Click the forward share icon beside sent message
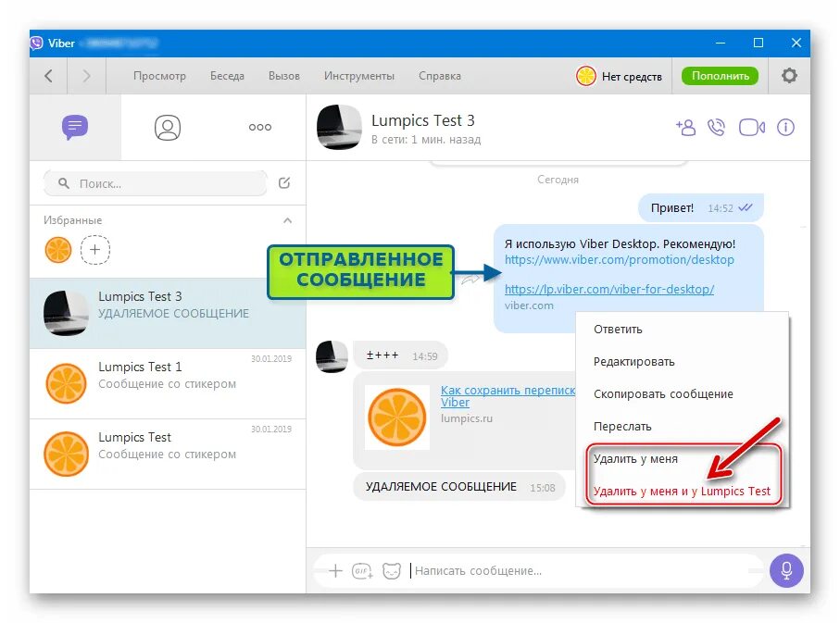This screenshot has height=623, width=840. click(x=470, y=279)
